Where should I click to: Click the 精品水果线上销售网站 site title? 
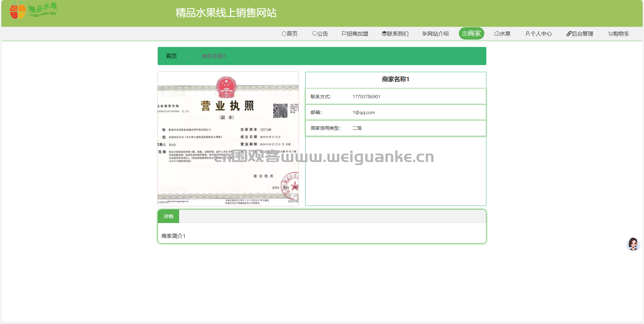[x=226, y=13]
